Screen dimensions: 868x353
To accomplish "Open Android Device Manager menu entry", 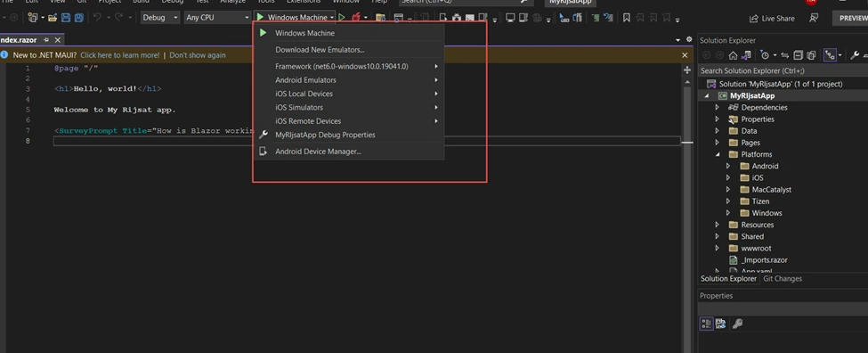I will (x=349, y=152).
